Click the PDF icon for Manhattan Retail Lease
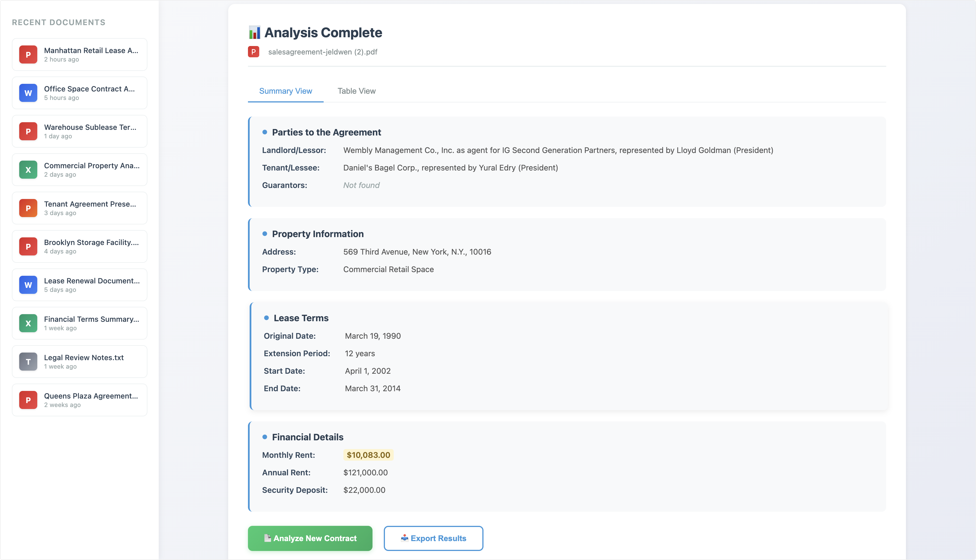This screenshot has height=560, width=976. click(x=28, y=54)
